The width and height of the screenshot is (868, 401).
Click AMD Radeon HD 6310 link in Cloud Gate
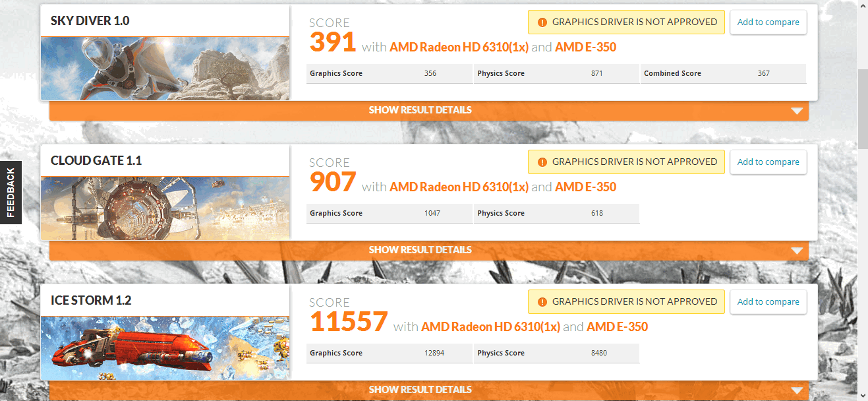459,187
